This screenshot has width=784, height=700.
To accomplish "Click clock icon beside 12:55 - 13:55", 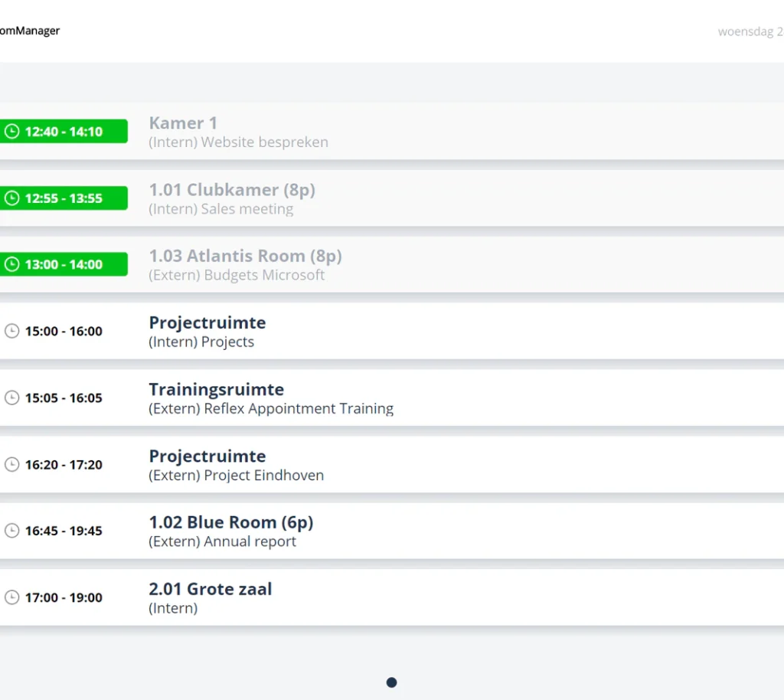I will (x=12, y=198).
